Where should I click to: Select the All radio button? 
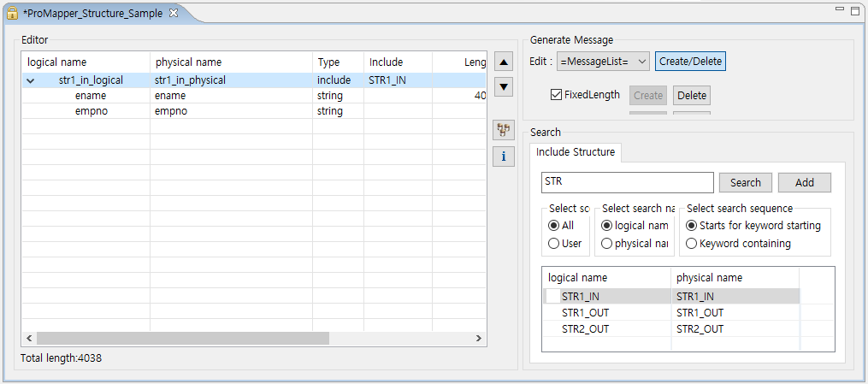point(553,226)
